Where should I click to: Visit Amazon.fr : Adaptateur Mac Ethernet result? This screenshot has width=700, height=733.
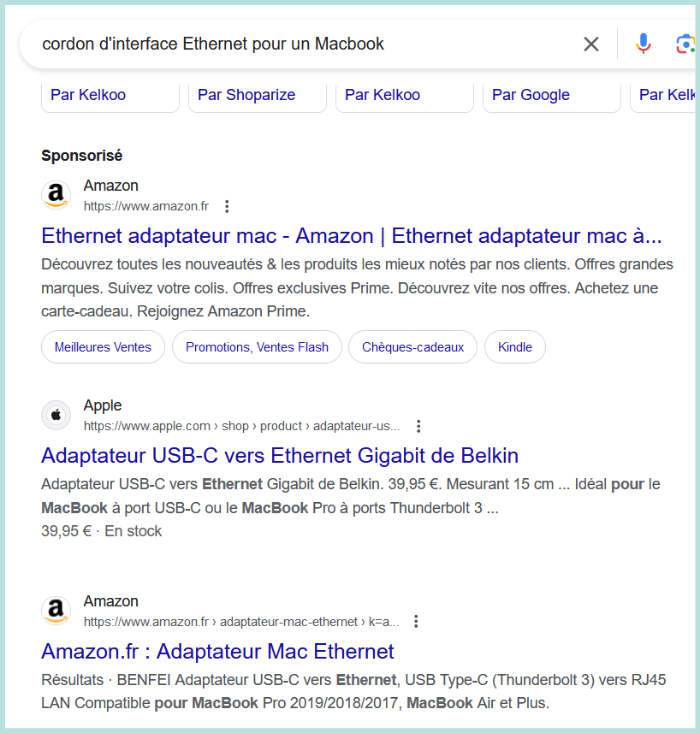pos(217,652)
